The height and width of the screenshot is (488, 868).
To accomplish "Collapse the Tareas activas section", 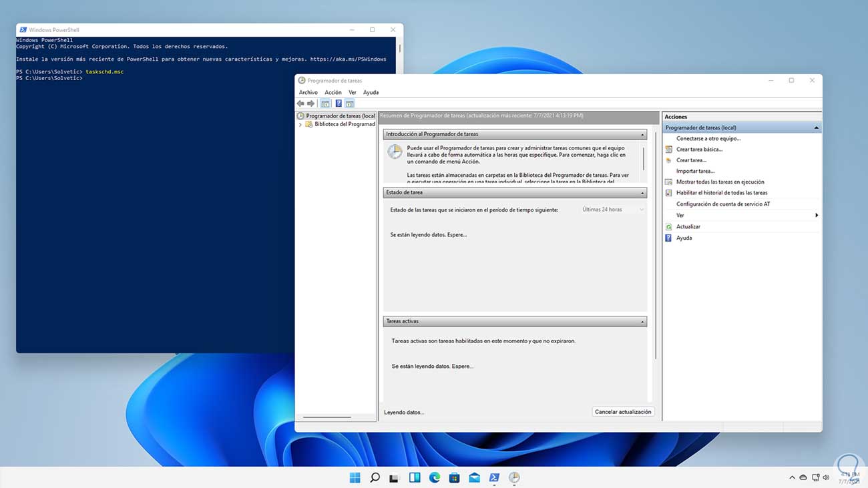I will coord(642,322).
